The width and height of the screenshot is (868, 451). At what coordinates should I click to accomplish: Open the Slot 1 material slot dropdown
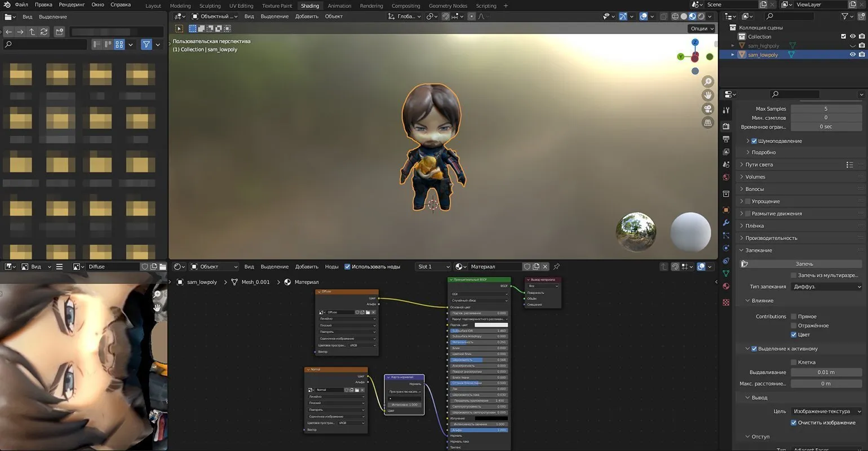(433, 267)
